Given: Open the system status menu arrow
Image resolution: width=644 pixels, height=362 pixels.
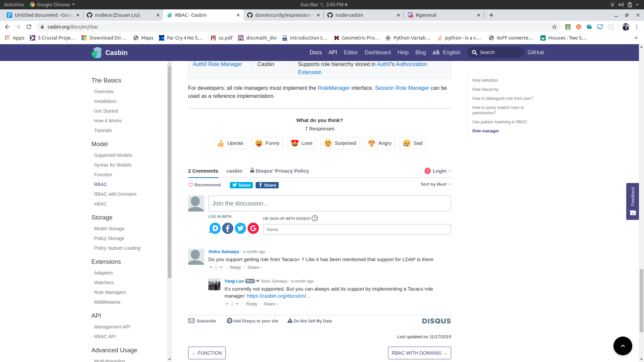Looking at the screenshot, I should [x=637, y=5].
